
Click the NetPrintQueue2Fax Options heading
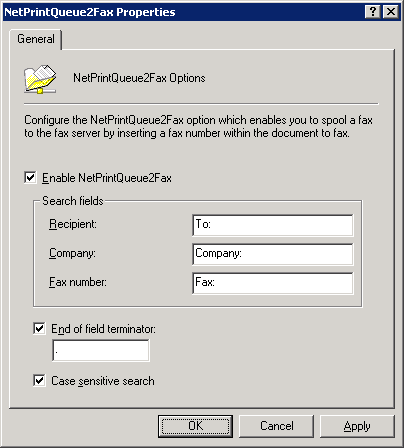pyautogui.click(x=139, y=78)
